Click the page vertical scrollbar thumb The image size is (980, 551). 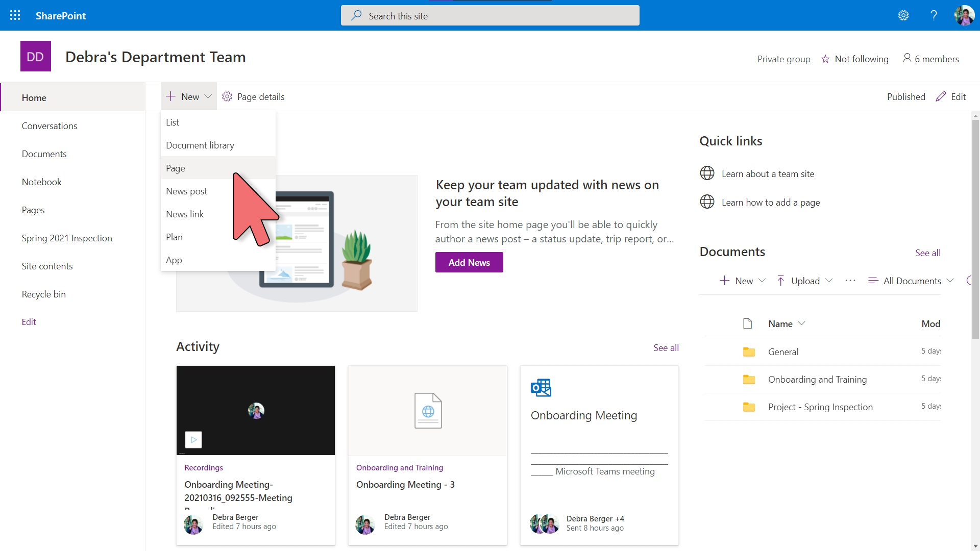point(975,229)
